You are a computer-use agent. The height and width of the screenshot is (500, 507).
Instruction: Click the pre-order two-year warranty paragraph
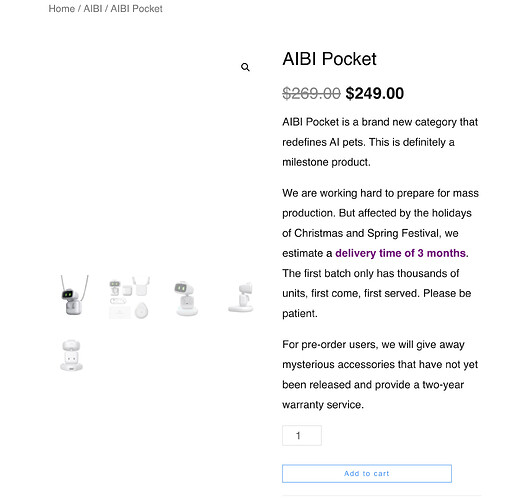point(380,374)
